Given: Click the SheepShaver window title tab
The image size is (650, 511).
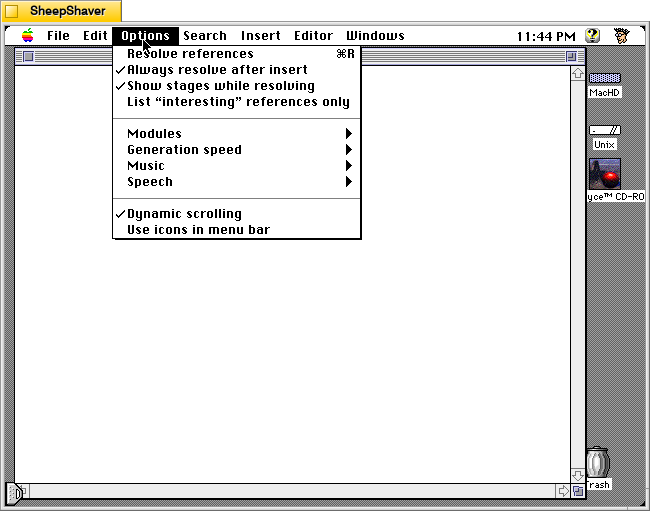Looking at the screenshot, I should click(62, 11).
